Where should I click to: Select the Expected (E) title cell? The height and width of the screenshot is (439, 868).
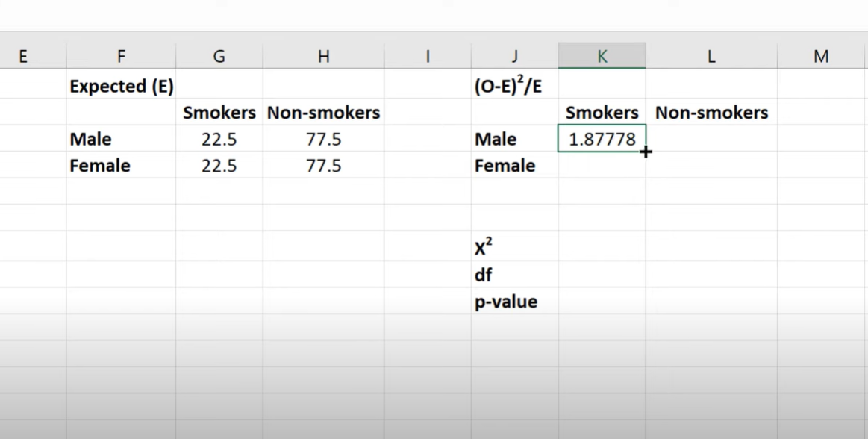[121, 87]
